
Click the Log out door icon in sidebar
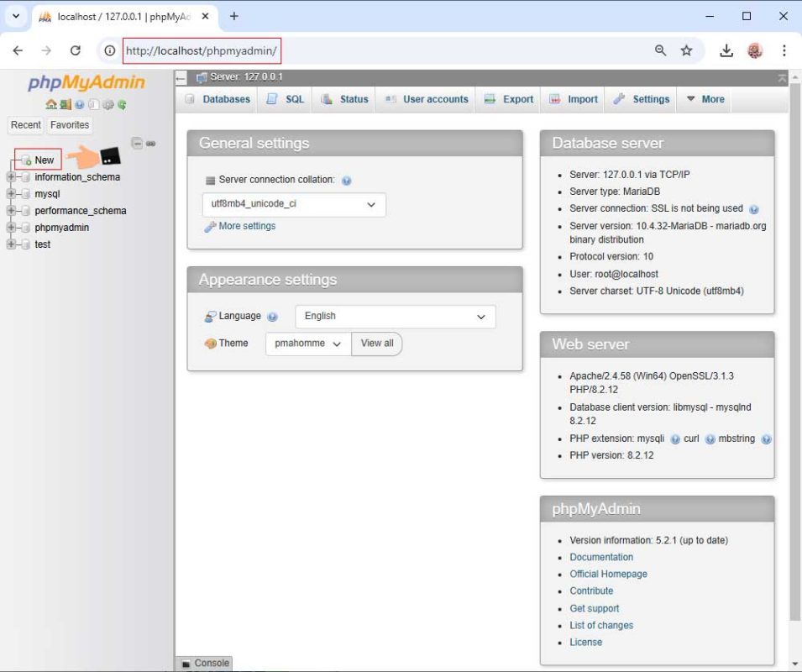click(x=65, y=105)
